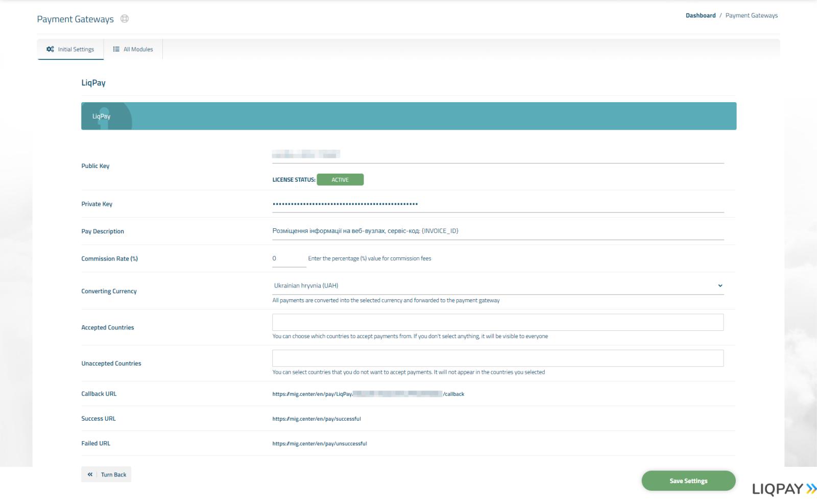Viewport: 817px width, 504px height.
Task: Click the LICENSE STATUS label
Action: 294,180
